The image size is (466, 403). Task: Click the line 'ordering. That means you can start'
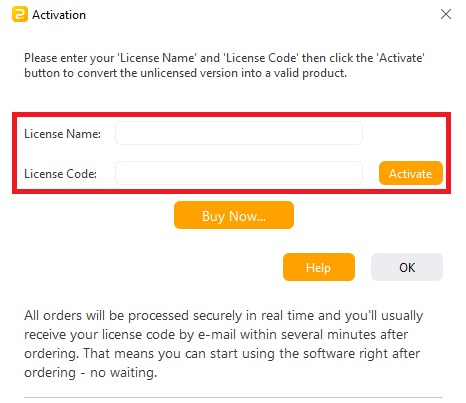pyautogui.click(x=222, y=353)
